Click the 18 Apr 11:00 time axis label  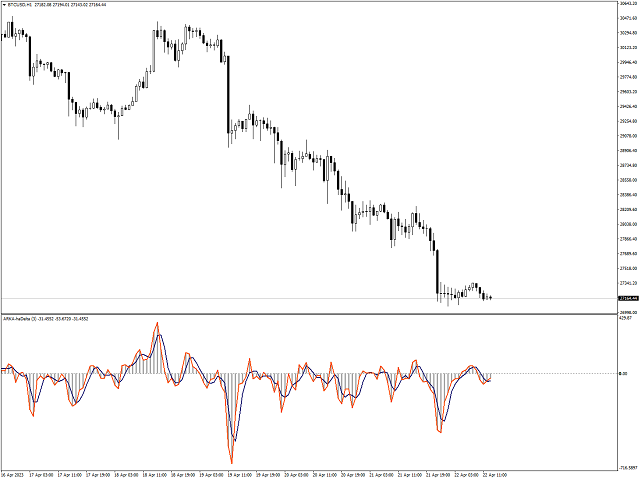tap(155, 475)
